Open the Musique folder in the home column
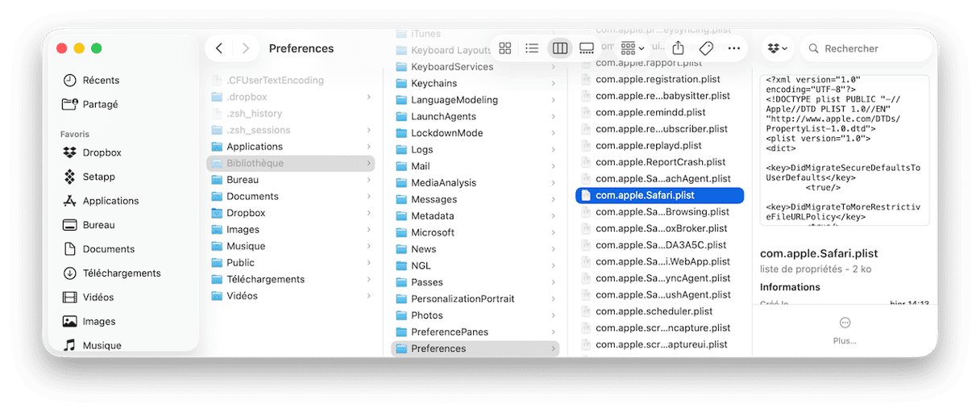 coord(246,246)
